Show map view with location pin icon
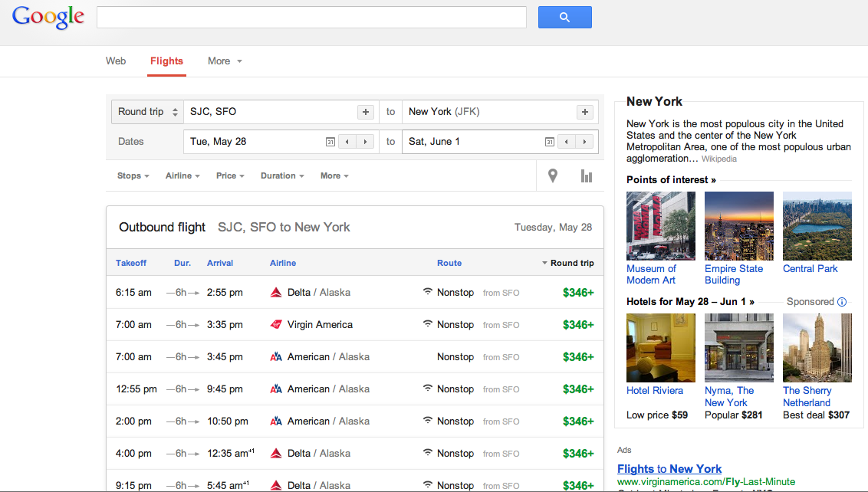868x492 pixels. pos(552,176)
